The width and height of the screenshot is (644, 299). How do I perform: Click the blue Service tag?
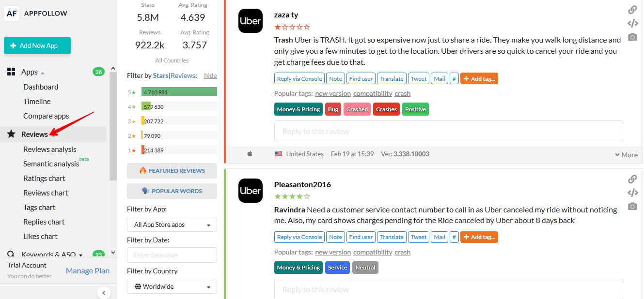(337, 268)
